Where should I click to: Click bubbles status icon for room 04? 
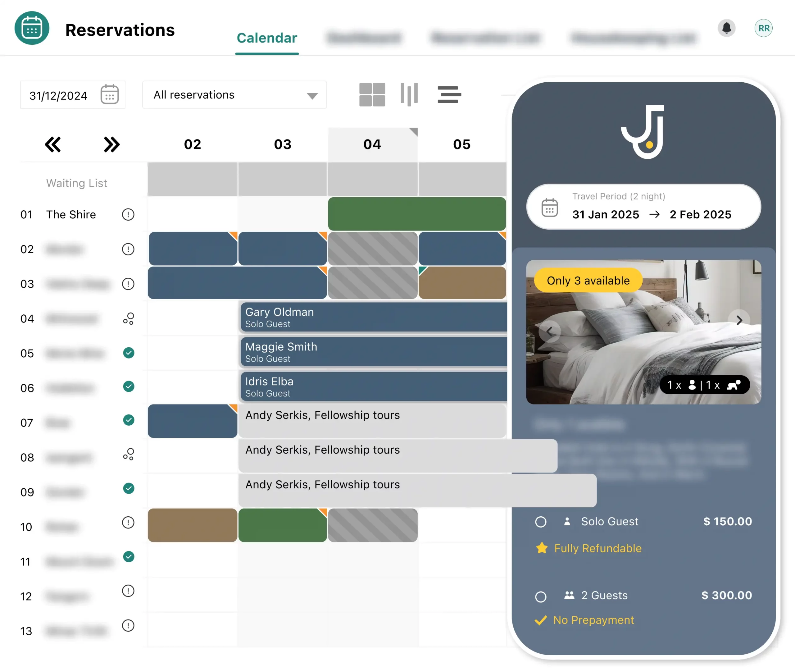[x=129, y=318]
